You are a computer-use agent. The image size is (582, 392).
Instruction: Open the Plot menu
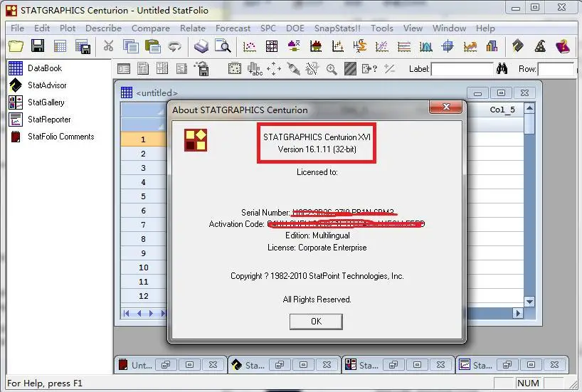(68, 28)
